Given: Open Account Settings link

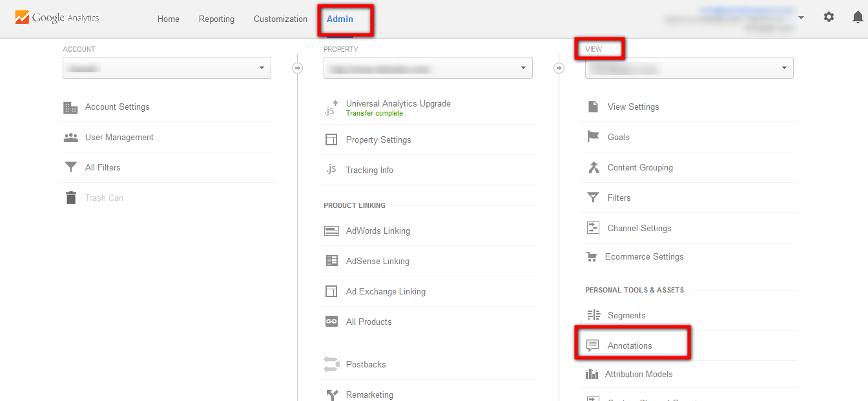Looking at the screenshot, I should [118, 107].
